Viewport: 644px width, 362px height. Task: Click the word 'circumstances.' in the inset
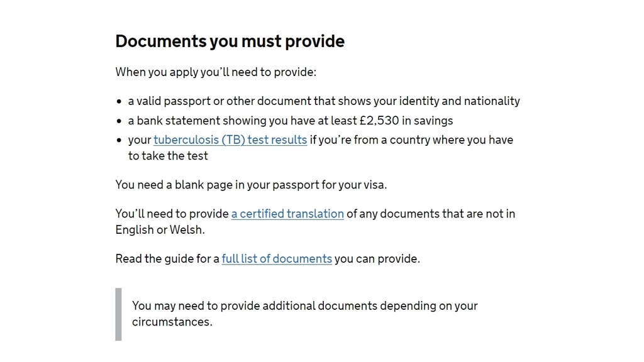[172, 322]
